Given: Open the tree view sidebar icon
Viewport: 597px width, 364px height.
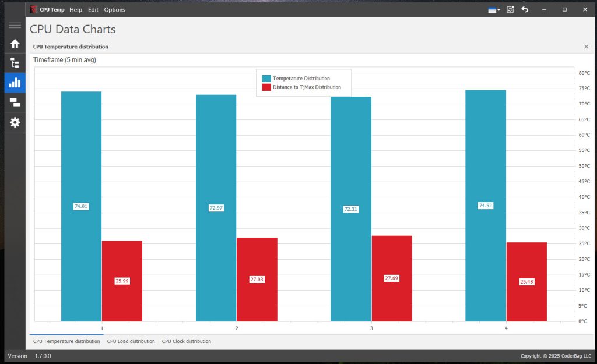Looking at the screenshot, I should click(x=15, y=63).
